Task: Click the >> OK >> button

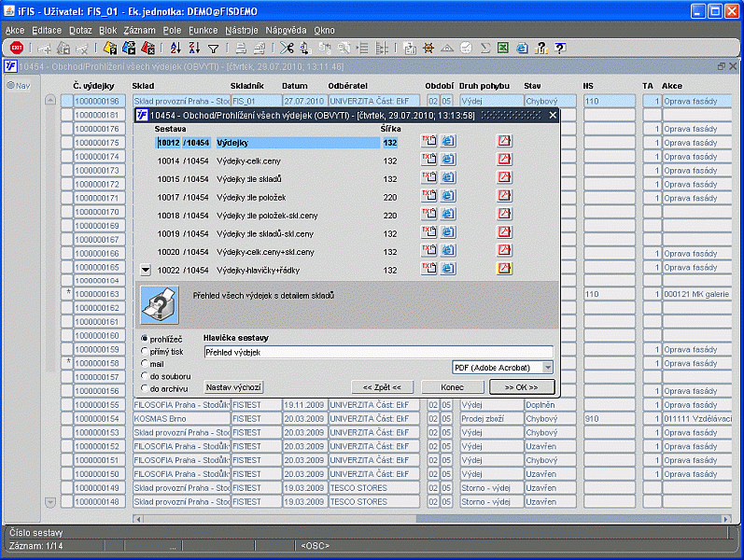Action: click(x=522, y=387)
